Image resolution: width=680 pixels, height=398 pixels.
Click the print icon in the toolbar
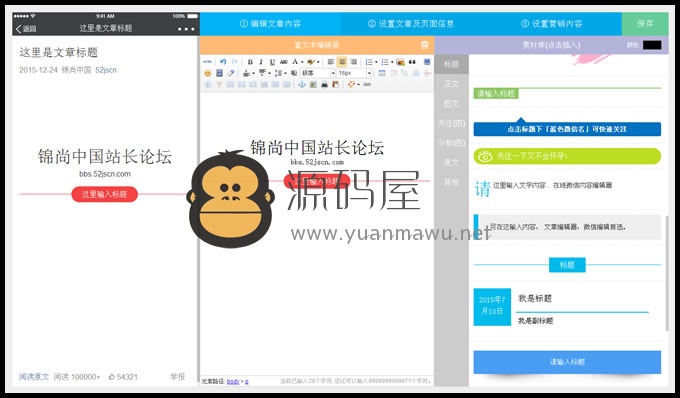click(324, 85)
